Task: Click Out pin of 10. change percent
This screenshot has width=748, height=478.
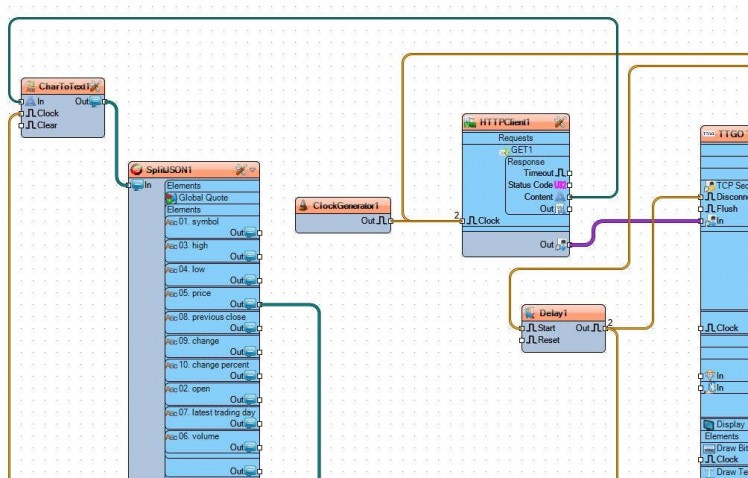Action: pyautogui.click(x=260, y=376)
